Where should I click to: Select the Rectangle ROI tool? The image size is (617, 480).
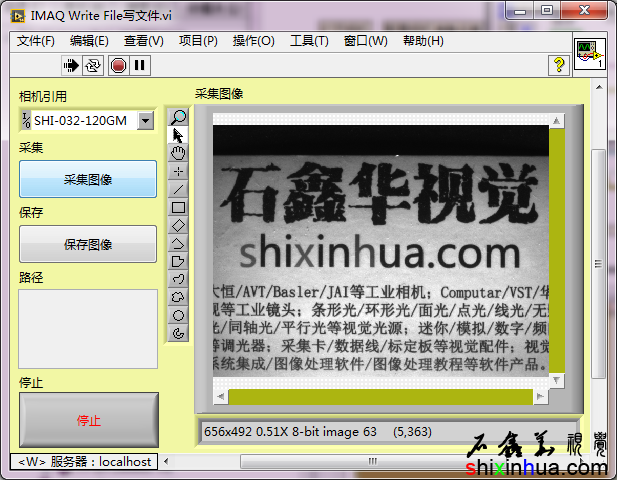(x=178, y=208)
